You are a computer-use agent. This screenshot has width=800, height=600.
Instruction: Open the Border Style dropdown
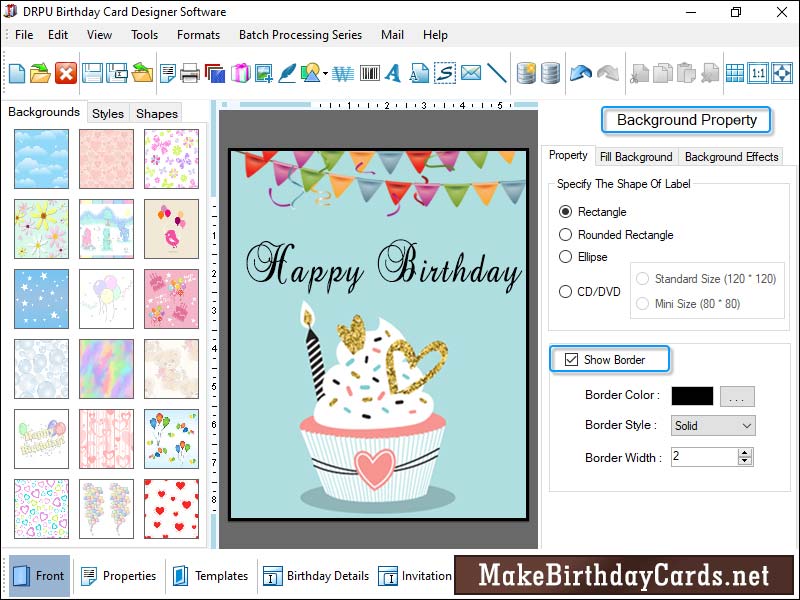click(x=712, y=425)
